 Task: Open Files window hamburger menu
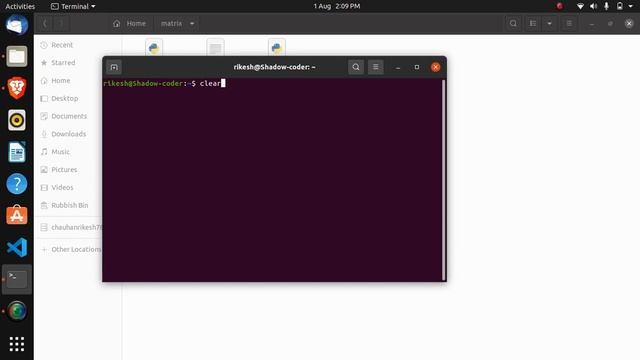[569, 24]
